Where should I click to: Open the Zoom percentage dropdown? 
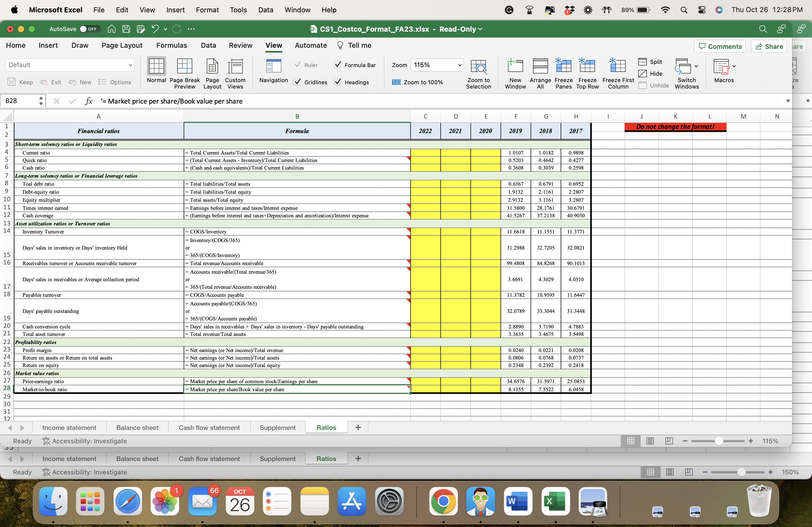[459, 65]
